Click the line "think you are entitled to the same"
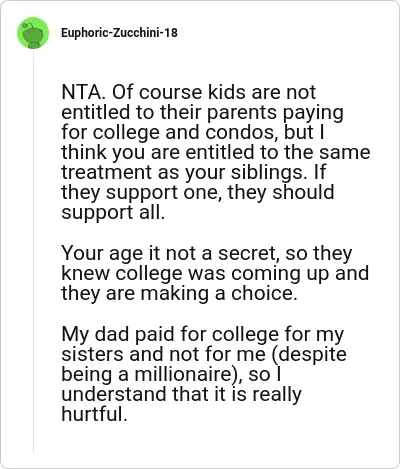 pyautogui.click(x=216, y=153)
